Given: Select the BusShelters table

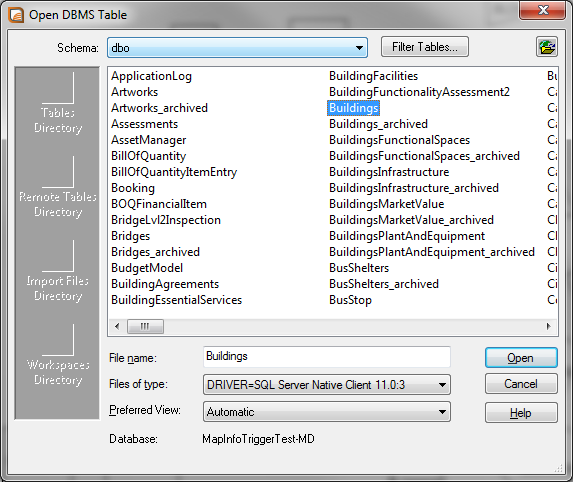Looking at the screenshot, I should click(x=359, y=268).
